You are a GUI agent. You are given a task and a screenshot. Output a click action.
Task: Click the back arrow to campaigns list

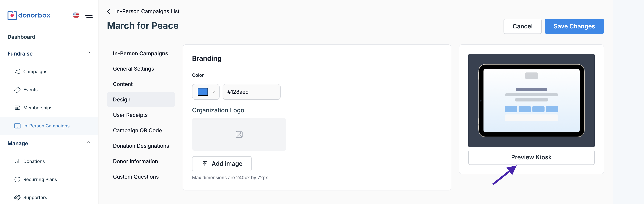pos(109,11)
